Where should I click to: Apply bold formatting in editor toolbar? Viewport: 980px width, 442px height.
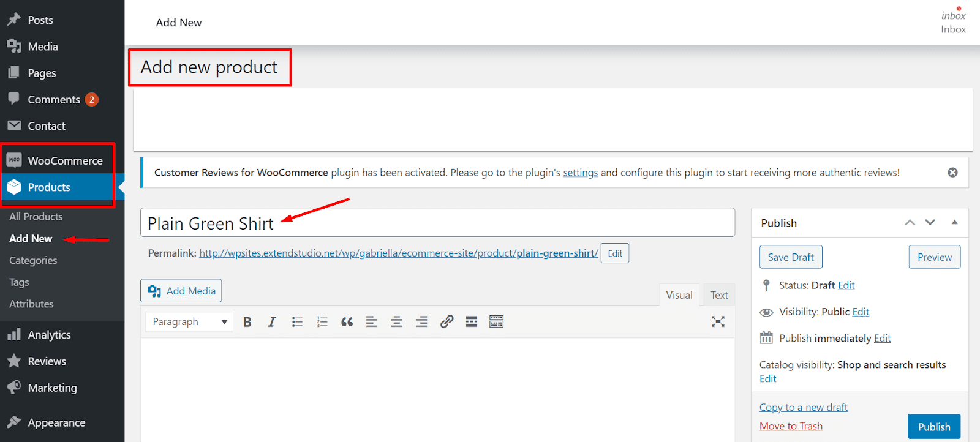pyautogui.click(x=247, y=322)
